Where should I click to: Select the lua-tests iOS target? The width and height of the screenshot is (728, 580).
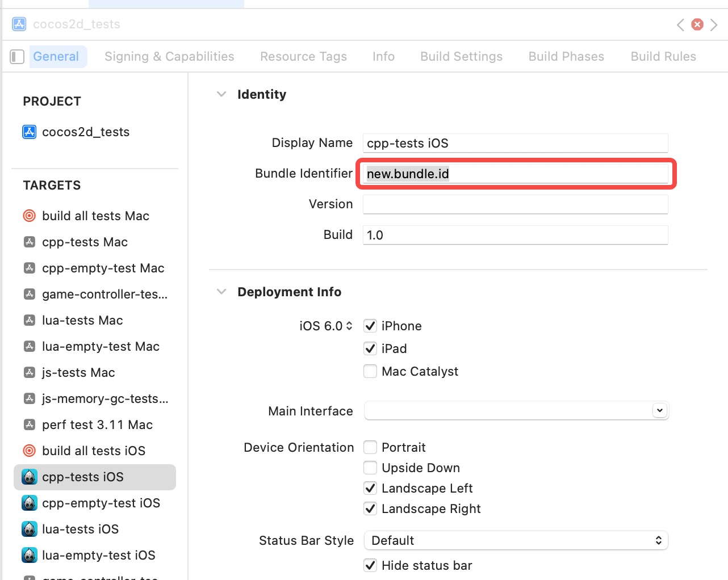(x=95, y=529)
